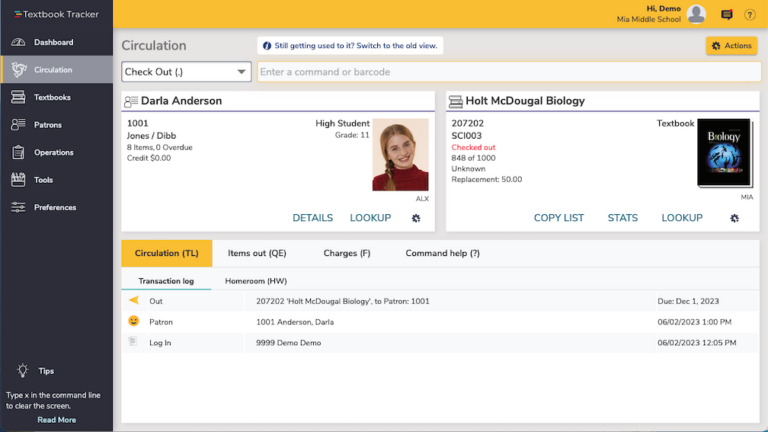Open the Actions menu button
The height and width of the screenshot is (432, 768).
(x=731, y=46)
